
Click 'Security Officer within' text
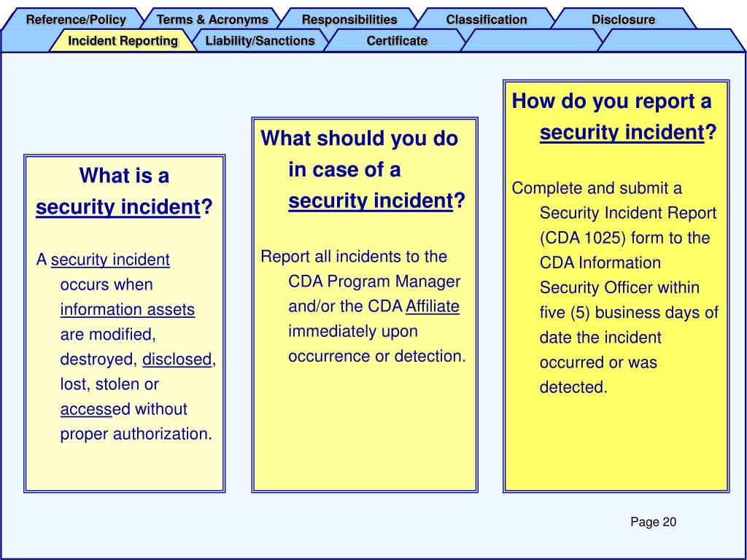(619, 287)
